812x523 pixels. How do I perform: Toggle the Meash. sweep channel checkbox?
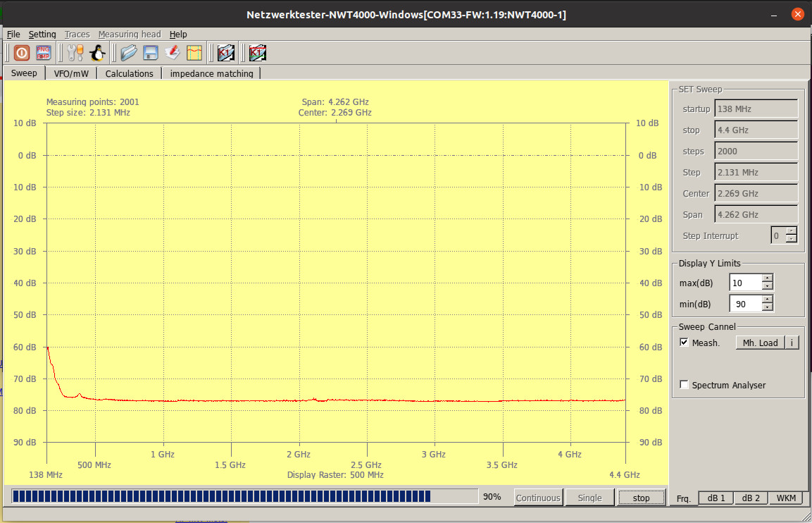[x=684, y=343]
